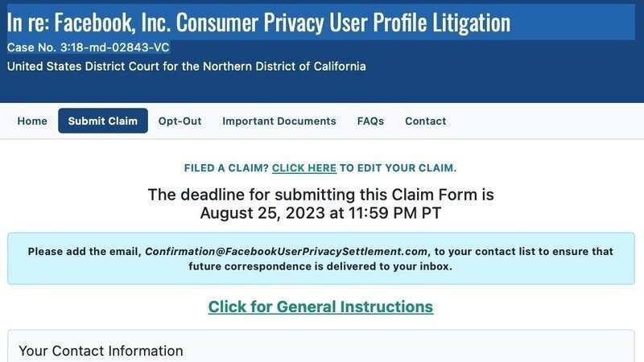
Task: Click the claim form deadline sentence
Action: 320,195
